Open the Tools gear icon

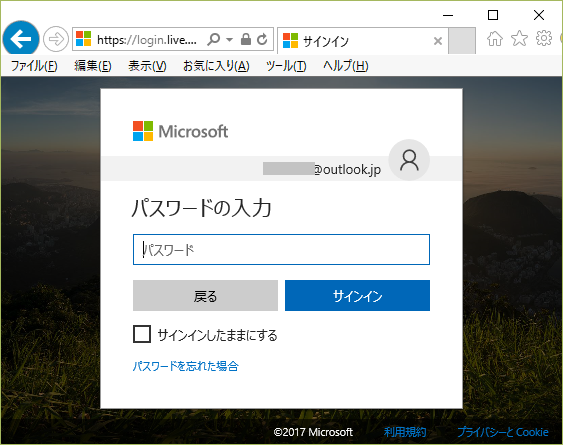[x=544, y=38]
